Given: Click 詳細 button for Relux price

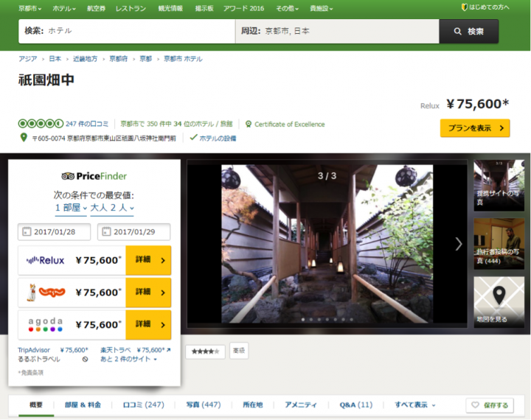Looking at the screenshot, I should [148, 260].
